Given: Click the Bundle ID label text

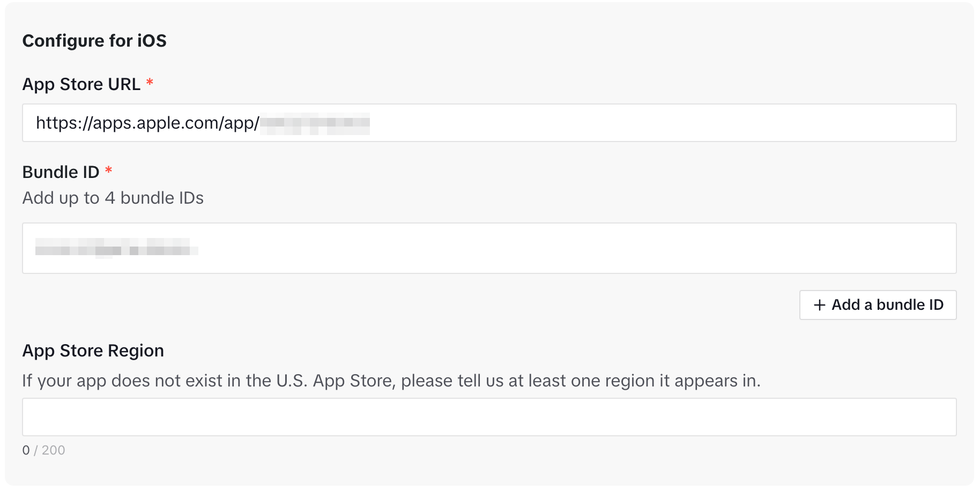Looking at the screenshot, I should (x=61, y=172).
